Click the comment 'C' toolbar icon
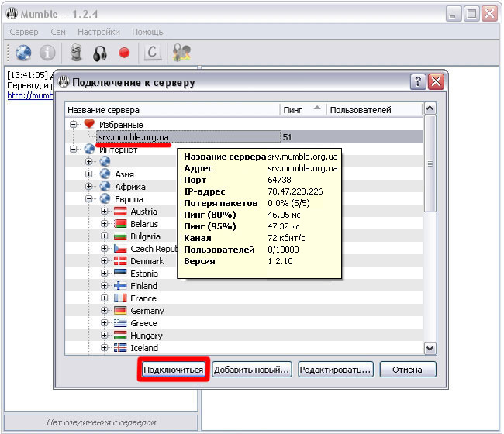The image size is (504, 434). tap(154, 53)
